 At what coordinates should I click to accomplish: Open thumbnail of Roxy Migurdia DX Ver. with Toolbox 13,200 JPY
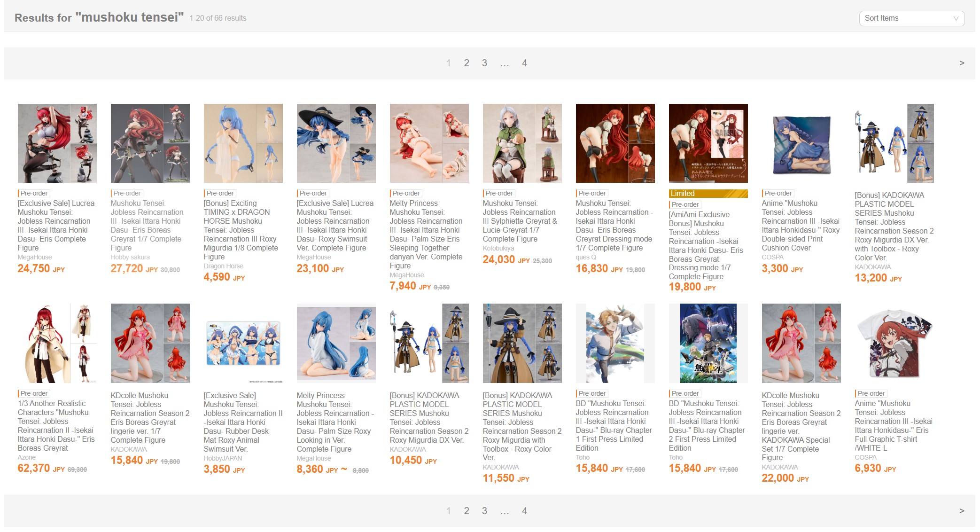coord(894,143)
